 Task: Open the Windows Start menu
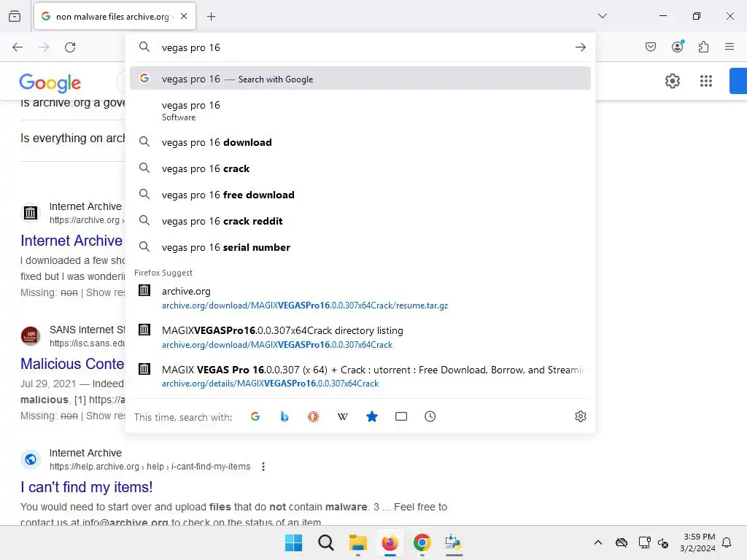(x=293, y=542)
